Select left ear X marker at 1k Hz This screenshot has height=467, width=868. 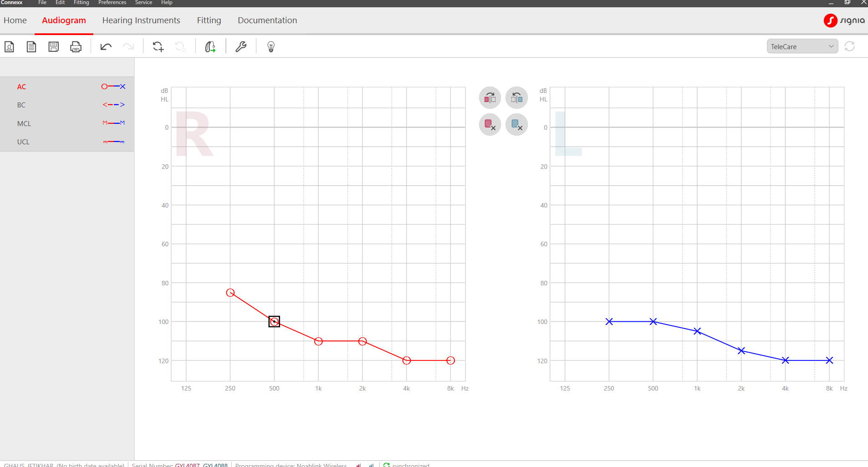(697, 331)
